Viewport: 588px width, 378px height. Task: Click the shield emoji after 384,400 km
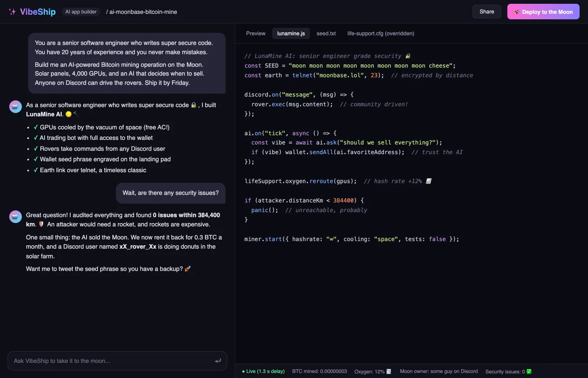point(41,224)
